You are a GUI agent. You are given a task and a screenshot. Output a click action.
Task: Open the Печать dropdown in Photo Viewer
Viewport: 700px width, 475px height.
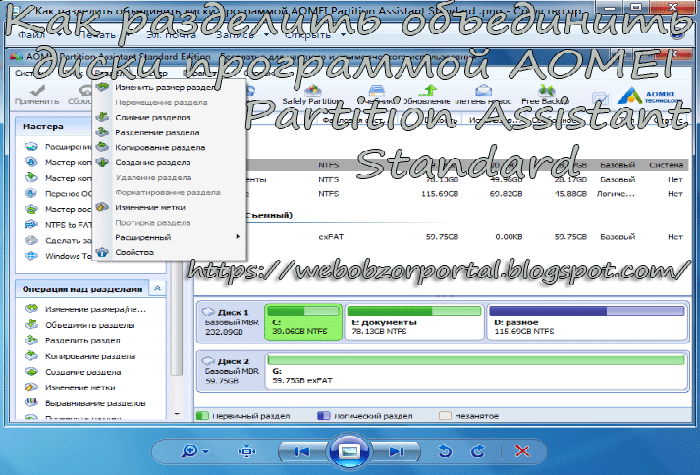(x=103, y=34)
